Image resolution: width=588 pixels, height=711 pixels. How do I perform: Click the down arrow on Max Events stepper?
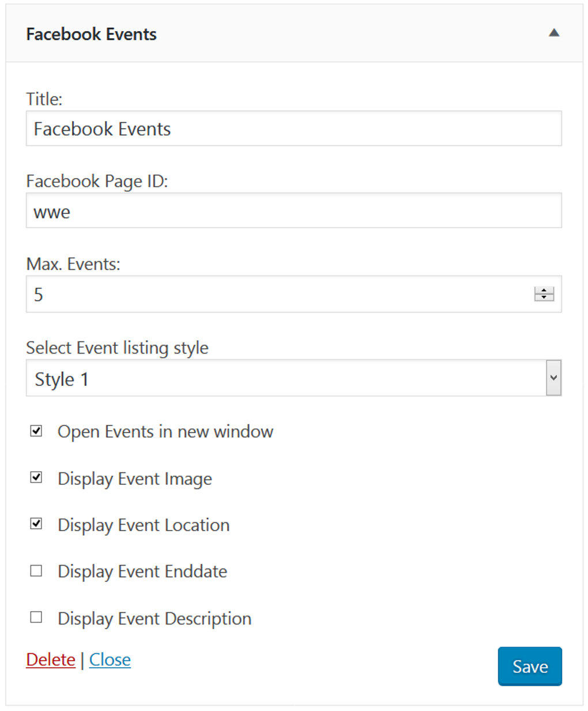pos(542,299)
